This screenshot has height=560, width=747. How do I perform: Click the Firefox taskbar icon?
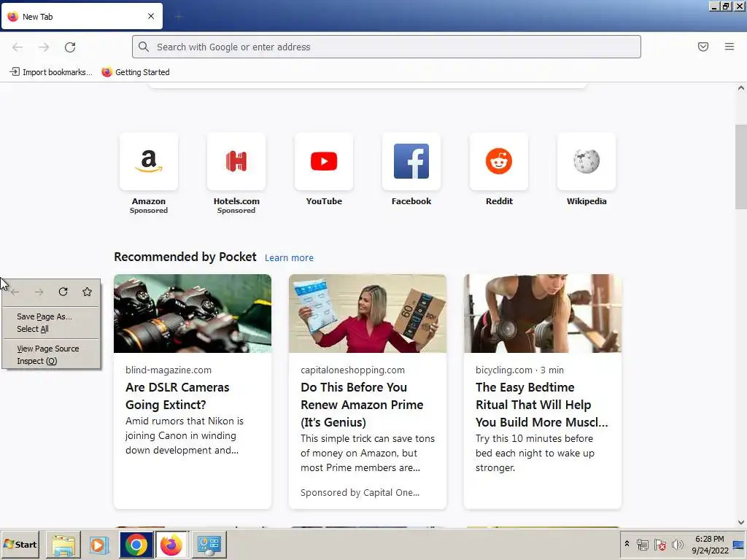(x=172, y=544)
